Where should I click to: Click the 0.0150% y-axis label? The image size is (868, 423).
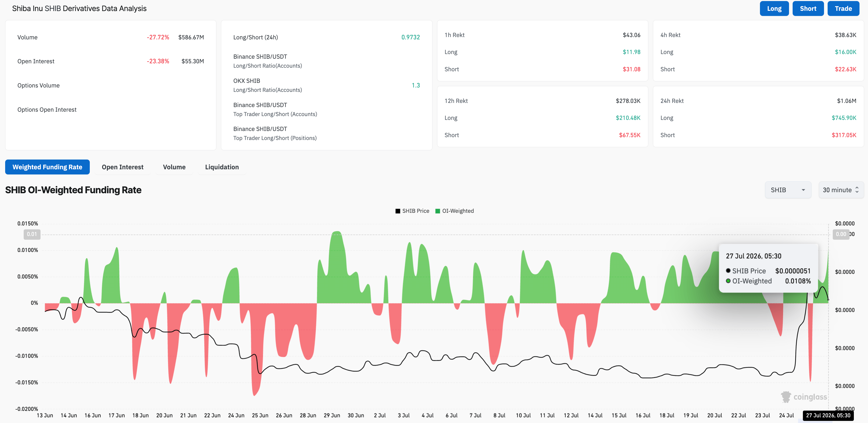click(28, 224)
